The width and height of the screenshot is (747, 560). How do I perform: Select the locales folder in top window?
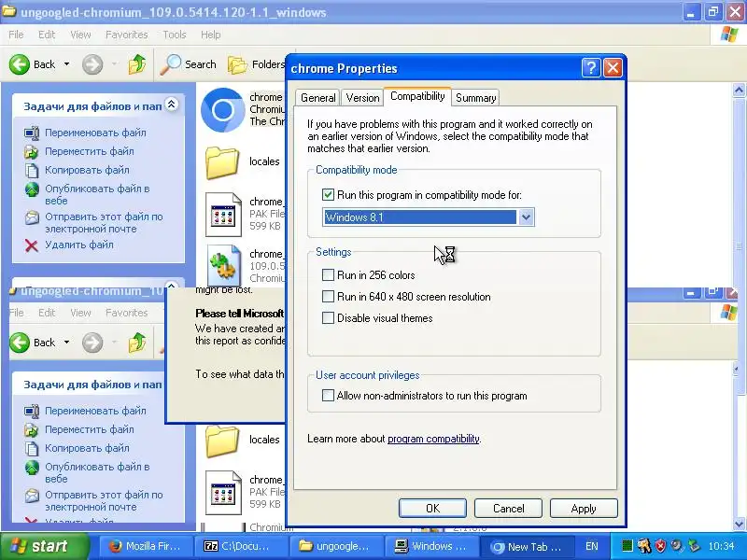click(222, 162)
